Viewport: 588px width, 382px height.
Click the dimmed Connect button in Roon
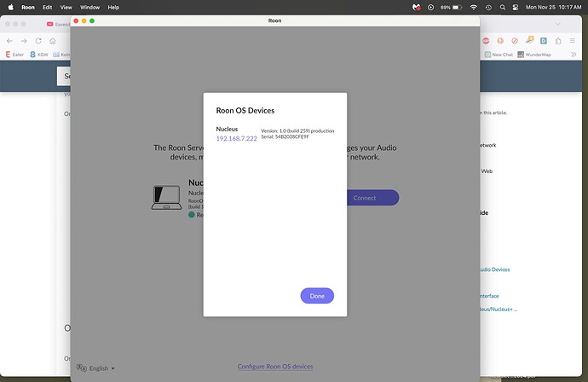click(x=372, y=198)
